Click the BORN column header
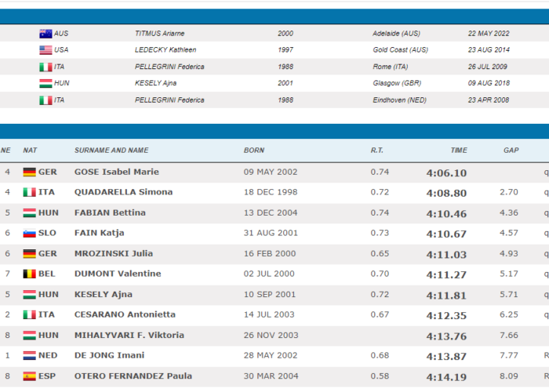This screenshot has width=549, height=392. pyautogui.click(x=254, y=151)
